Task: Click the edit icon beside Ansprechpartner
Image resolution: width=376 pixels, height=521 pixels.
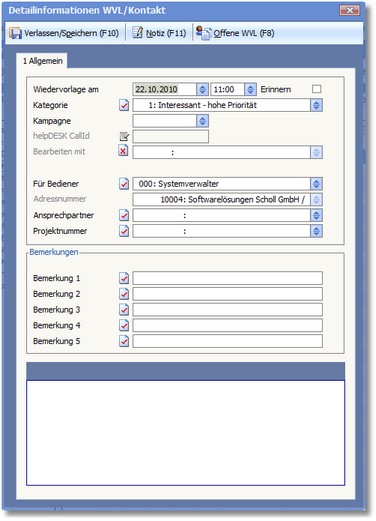Action: [124, 215]
